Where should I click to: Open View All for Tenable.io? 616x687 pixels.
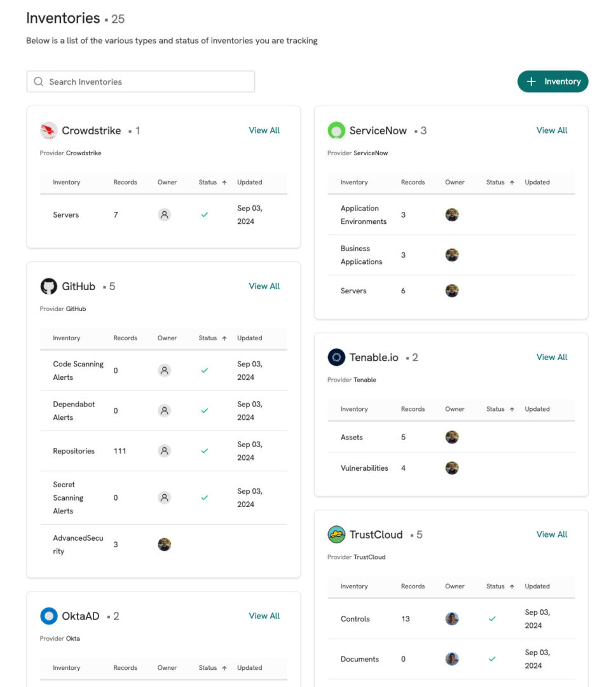point(552,357)
